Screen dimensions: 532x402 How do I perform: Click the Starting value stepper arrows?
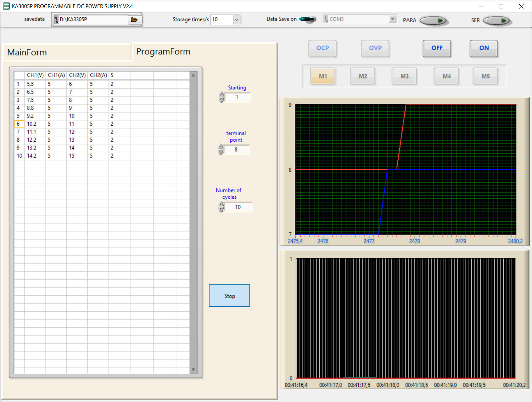pos(222,97)
